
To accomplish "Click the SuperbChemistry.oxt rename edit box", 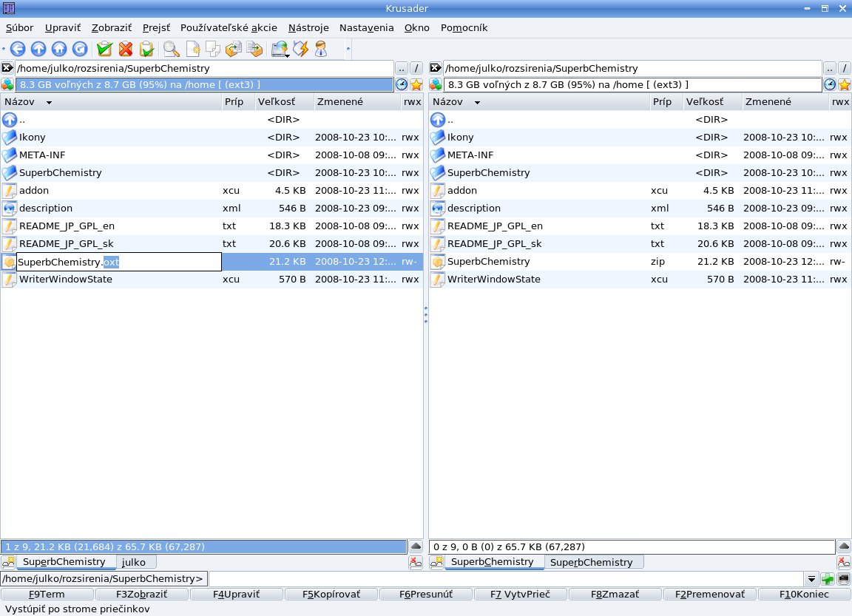I will point(119,262).
